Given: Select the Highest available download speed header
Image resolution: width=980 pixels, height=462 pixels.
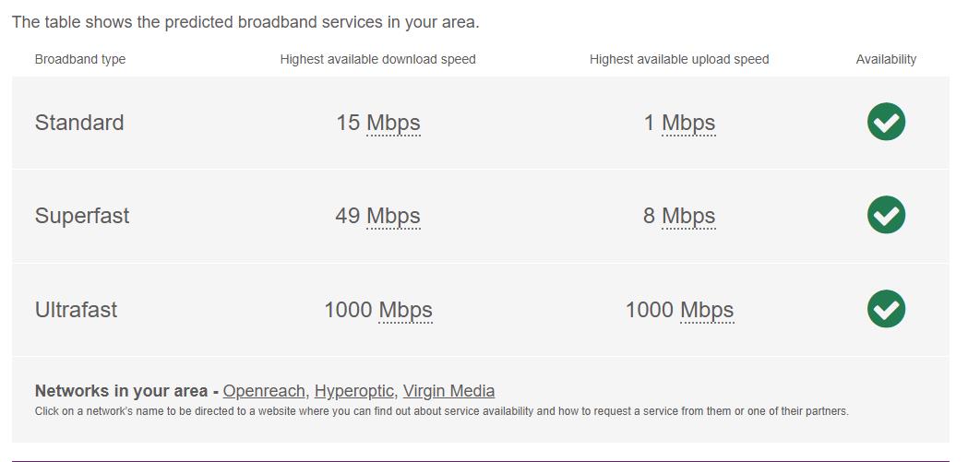Looking at the screenshot, I should pos(378,59).
